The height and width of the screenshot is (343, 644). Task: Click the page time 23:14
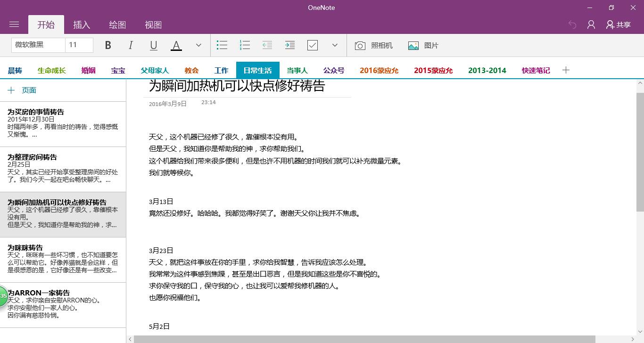[x=208, y=102]
